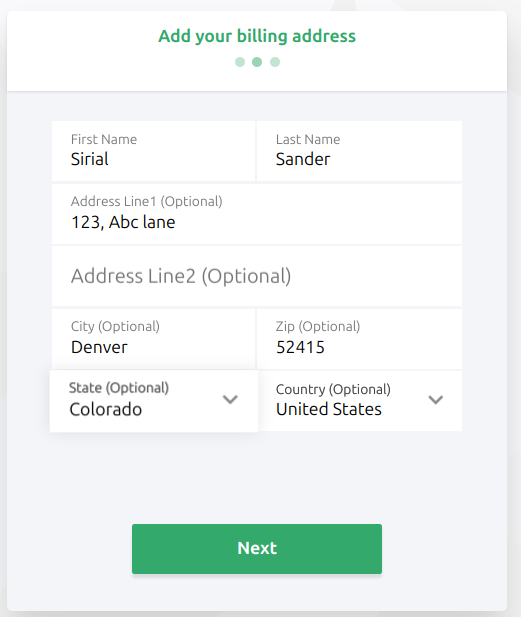This screenshot has width=521, height=617.
Task: Open the State selector showing Colorado
Action: (x=154, y=401)
